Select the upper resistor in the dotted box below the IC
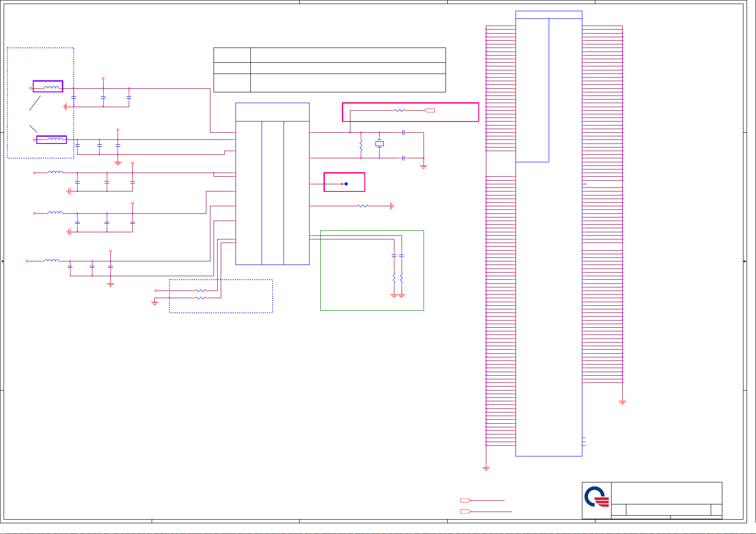Viewport: 756px width, 534px height. [x=201, y=291]
